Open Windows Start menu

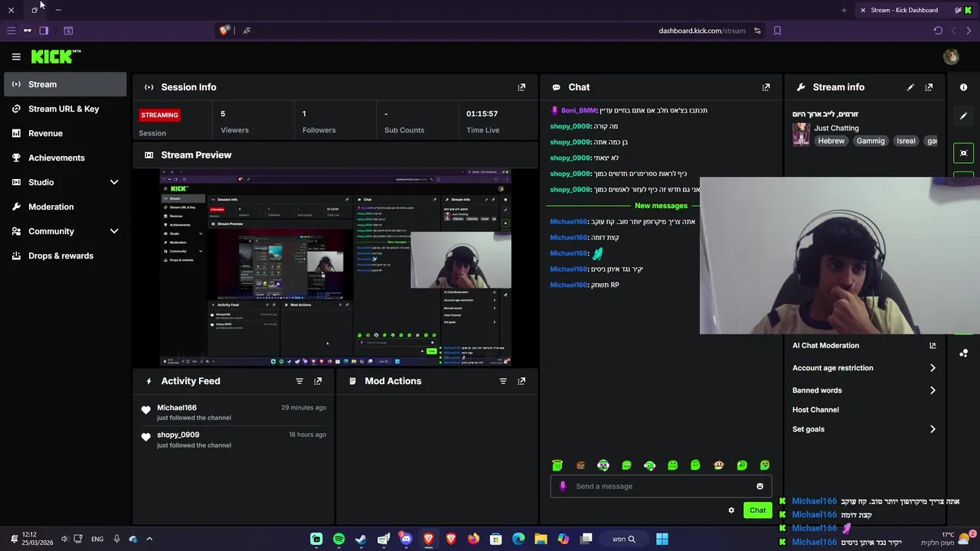662,539
